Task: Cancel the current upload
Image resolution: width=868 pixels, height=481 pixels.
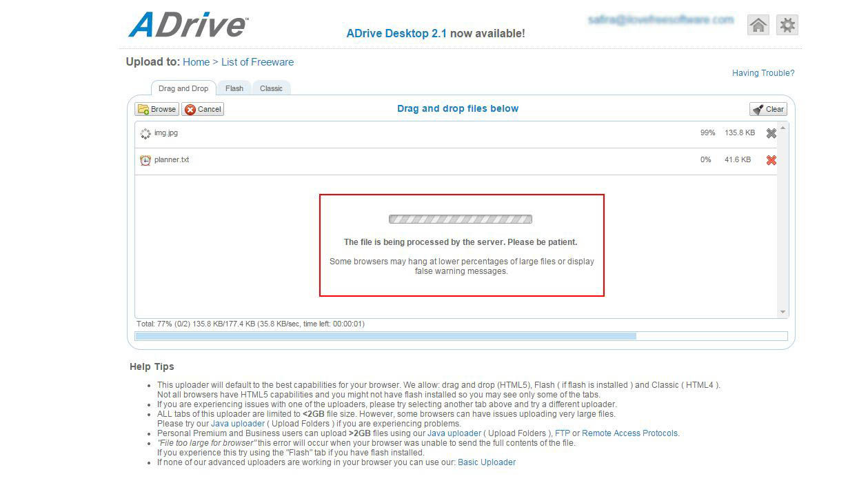Action: pos(203,109)
